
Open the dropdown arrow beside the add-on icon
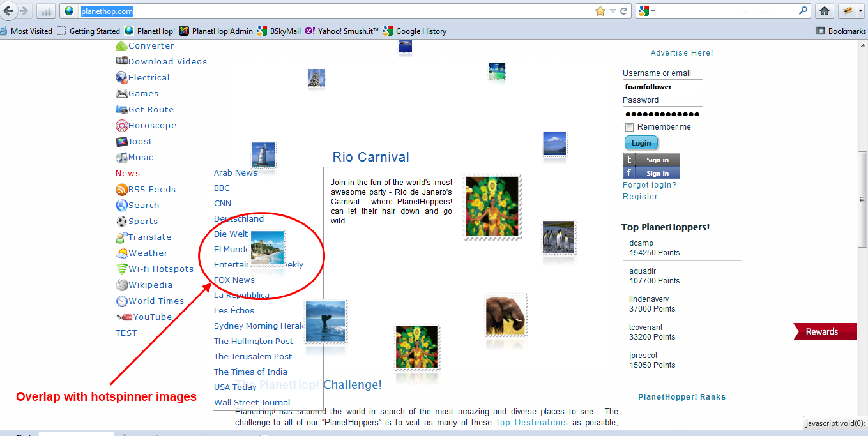(x=860, y=11)
